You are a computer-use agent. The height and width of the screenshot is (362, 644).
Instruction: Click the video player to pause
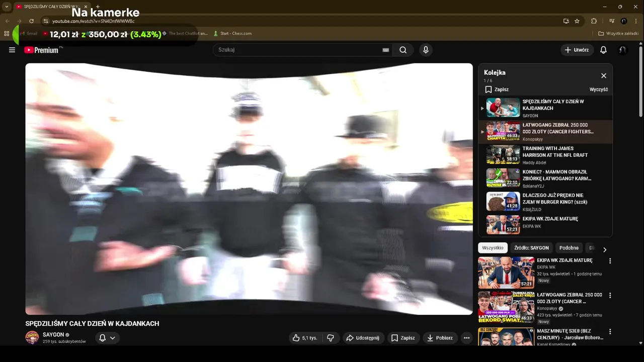[x=249, y=189]
